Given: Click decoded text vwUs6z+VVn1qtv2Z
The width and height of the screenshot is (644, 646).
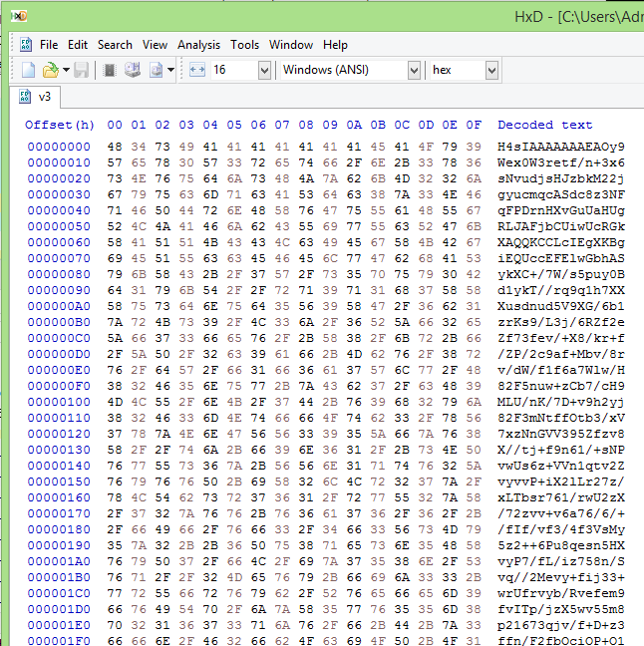Looking at the screenshot, I should (561, 466).
